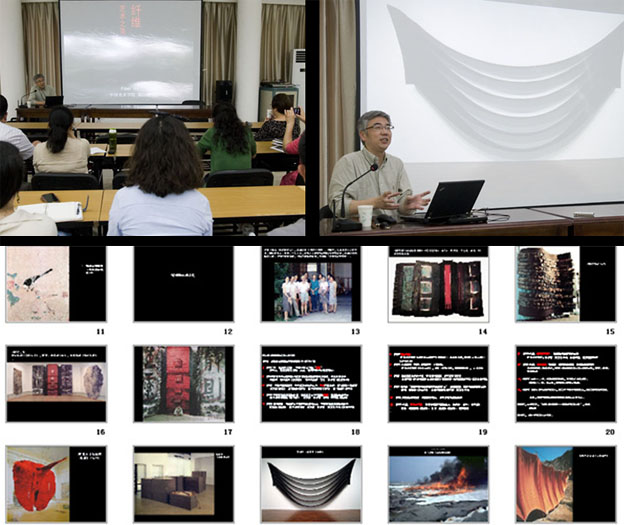The image size is (624, 525).
Task: Click text slide 19
Action: (x=438, y=384)
